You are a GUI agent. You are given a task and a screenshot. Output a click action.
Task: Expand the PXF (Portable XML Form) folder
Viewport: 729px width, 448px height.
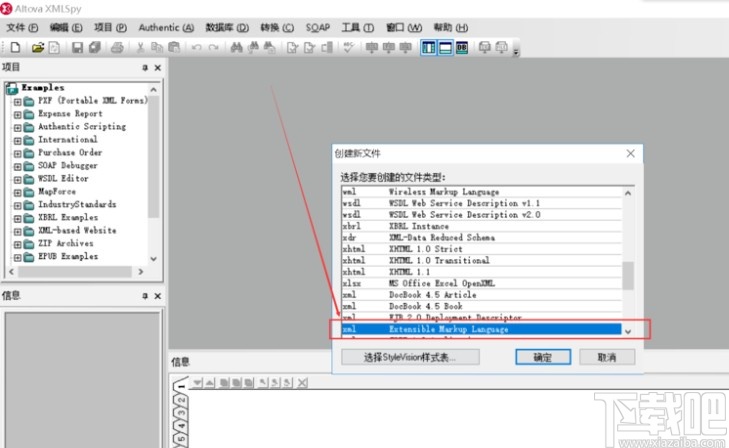(17, 101)
